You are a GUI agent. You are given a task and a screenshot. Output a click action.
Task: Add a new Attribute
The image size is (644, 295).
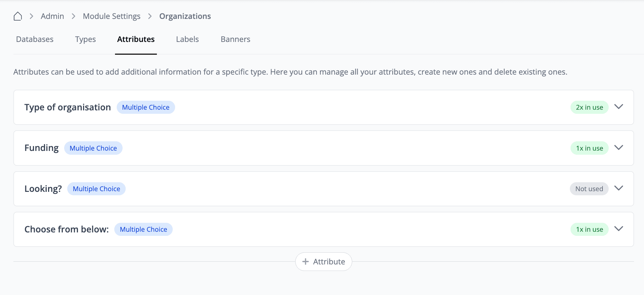[323, 262]
